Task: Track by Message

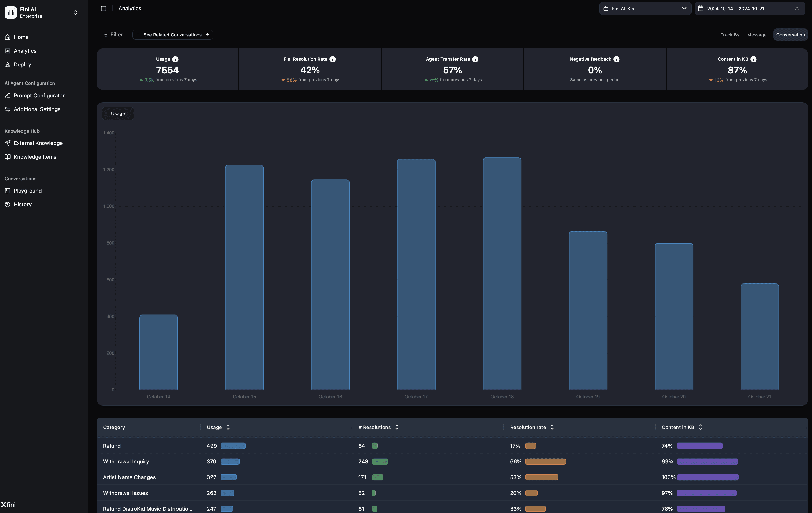Action: [756, 35]
